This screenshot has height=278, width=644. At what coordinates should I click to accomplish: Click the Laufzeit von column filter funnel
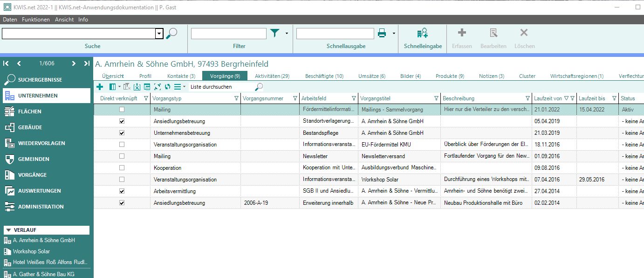572,98
